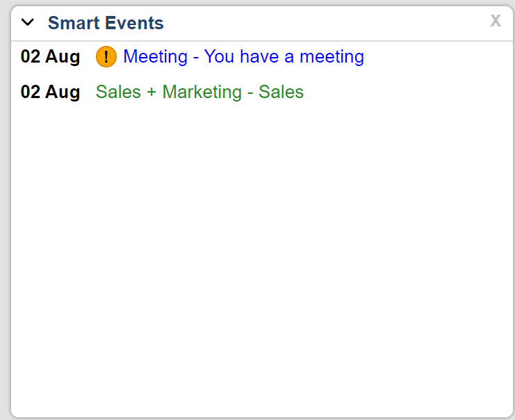Open the "Meeting - You have a meeting" event

point(243,56)
